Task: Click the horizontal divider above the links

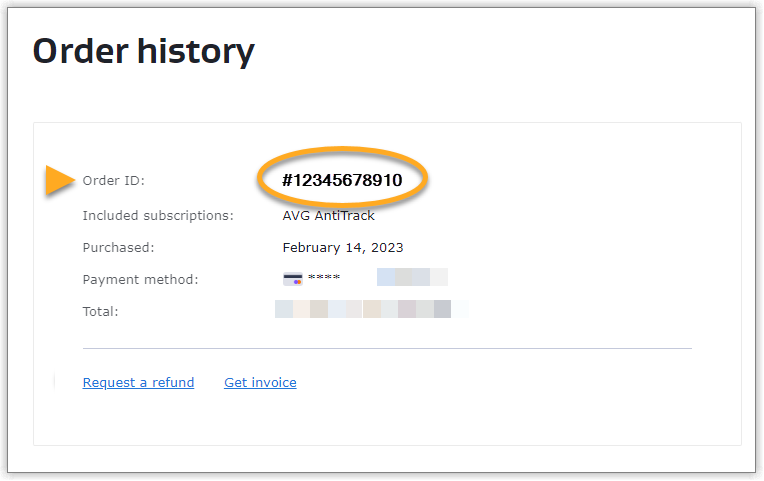Action: pyautogui.click(x=387, y=348)
